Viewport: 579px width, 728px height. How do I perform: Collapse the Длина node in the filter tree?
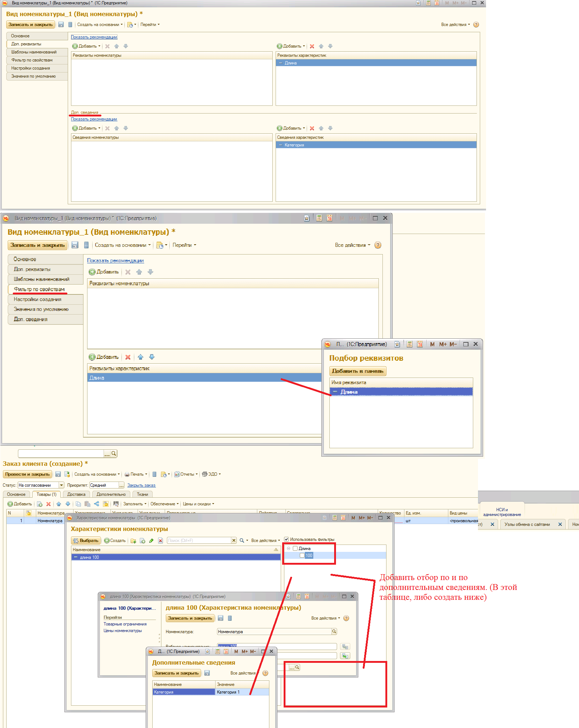(289, 549)
